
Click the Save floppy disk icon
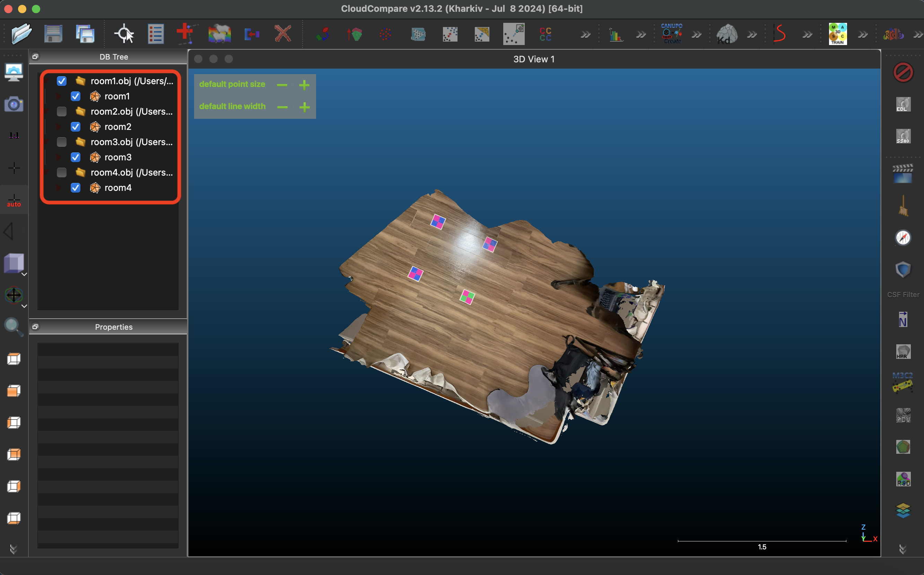(53, 34)
